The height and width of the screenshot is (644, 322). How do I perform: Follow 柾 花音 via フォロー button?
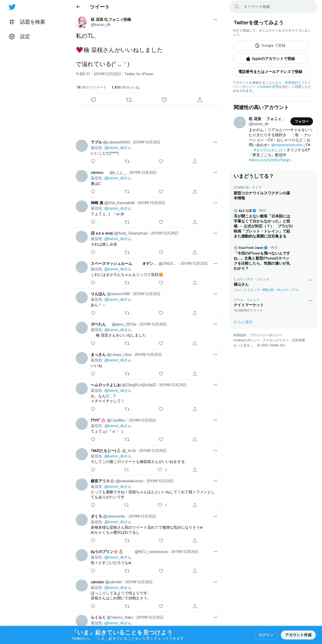(302, 121)
